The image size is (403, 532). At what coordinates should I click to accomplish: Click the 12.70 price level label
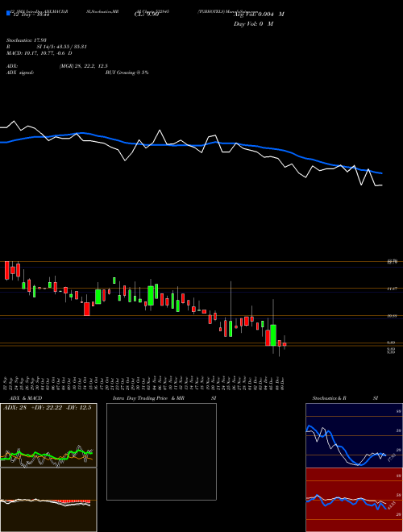pos(393,261)
